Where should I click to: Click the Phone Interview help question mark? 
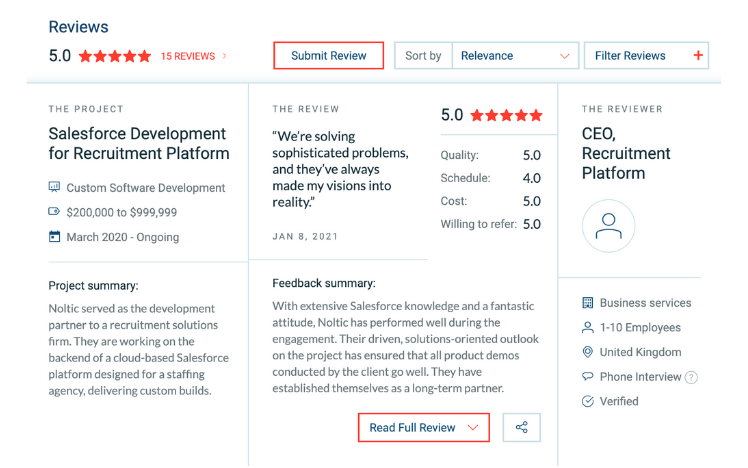point(691,377)
